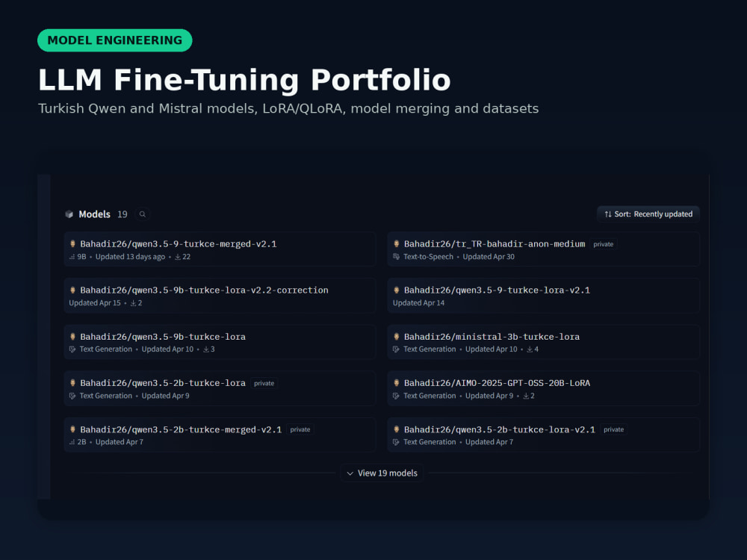747x560 pixels.
Task: Click the LLM Fine-Tuning Portfolio title
Action: (x=244, y=80)
